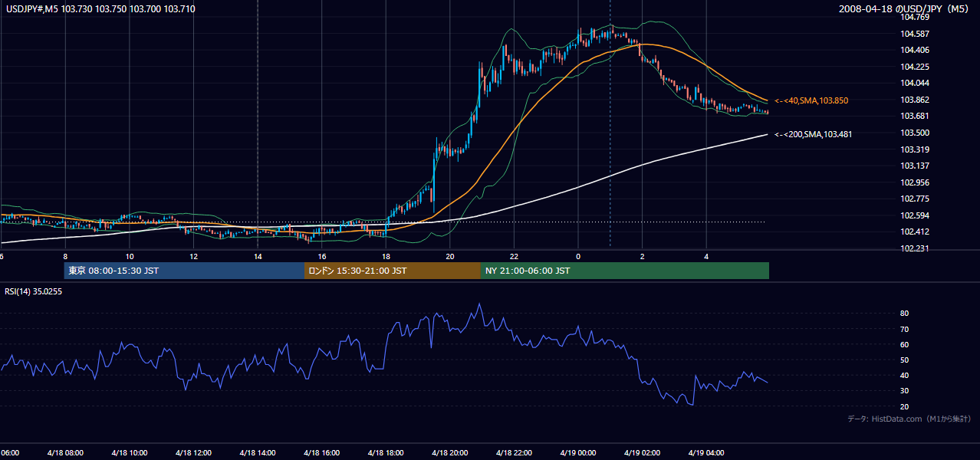
Task: Click price scale value 103.137
Action: pos(915,166)
